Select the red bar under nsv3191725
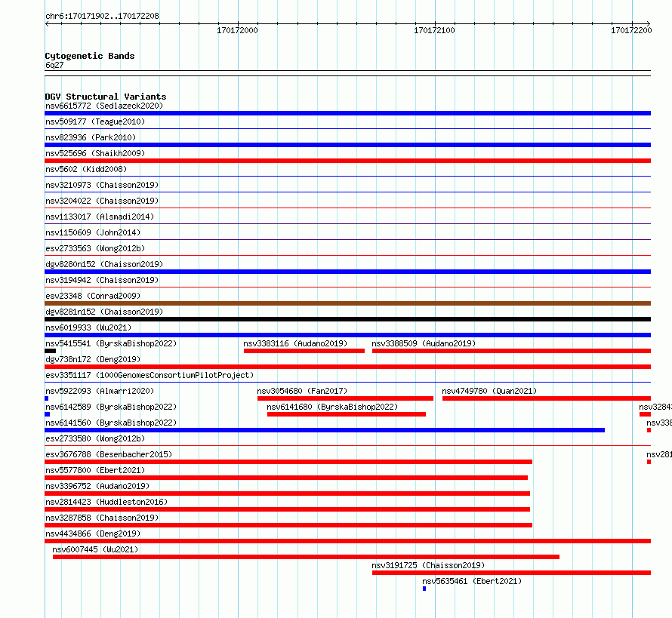672x618 pixels. (x=511, y=573)
